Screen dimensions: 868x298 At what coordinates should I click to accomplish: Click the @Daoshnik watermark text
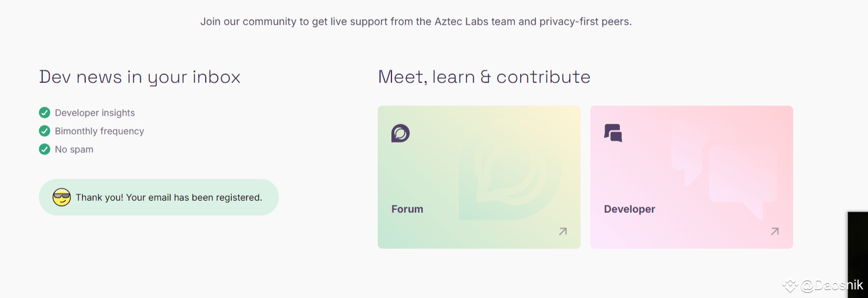(832, 285)
